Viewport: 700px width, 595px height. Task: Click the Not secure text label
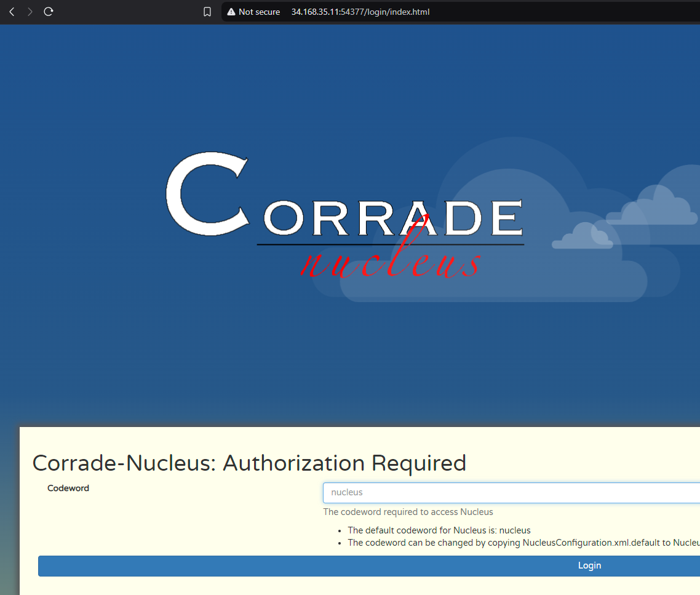(258, 11)
